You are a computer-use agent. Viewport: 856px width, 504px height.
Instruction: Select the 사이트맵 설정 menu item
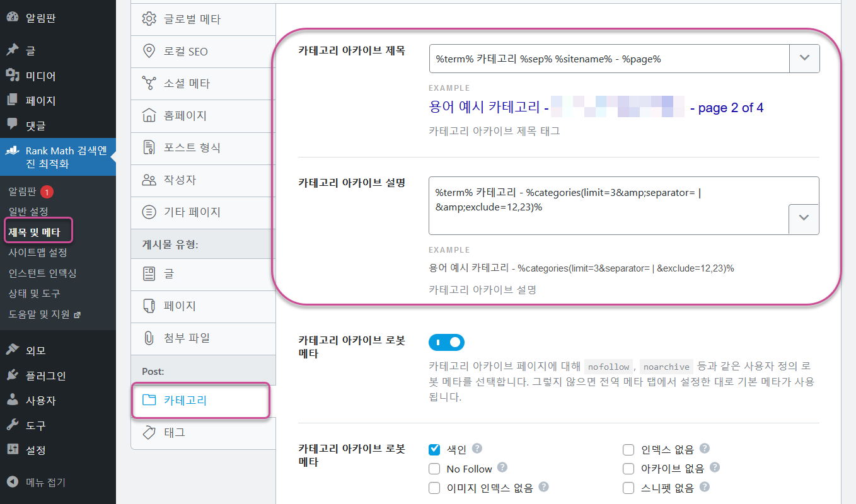pyautogui.click(x=38, y=252)
